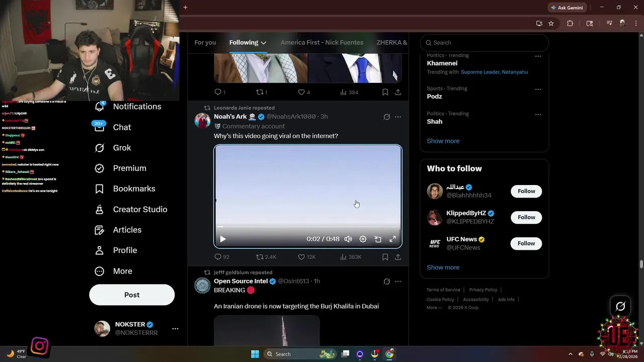Open Grok from the sidebar
This screenshot has width=644, height=362.
point(113,148)
